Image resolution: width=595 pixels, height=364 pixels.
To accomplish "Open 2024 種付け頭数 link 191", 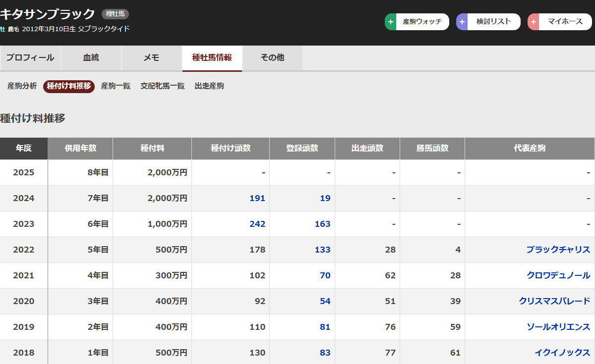I will 257,198.
